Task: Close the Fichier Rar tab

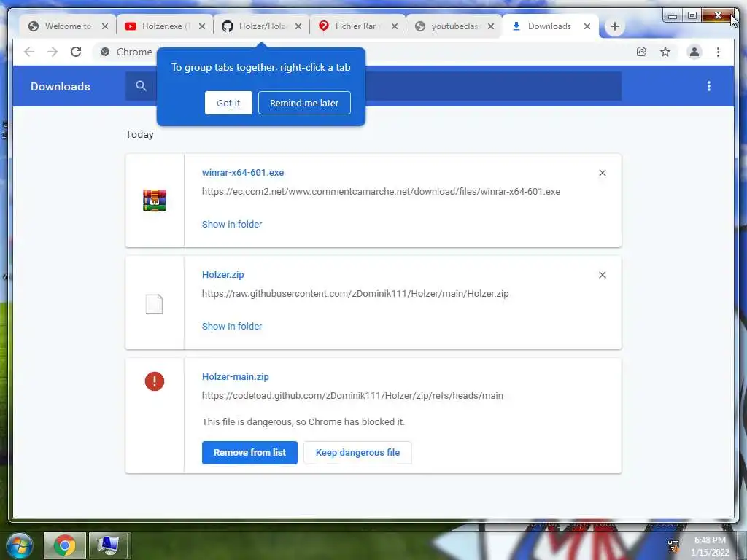Action: click(395, 26)
